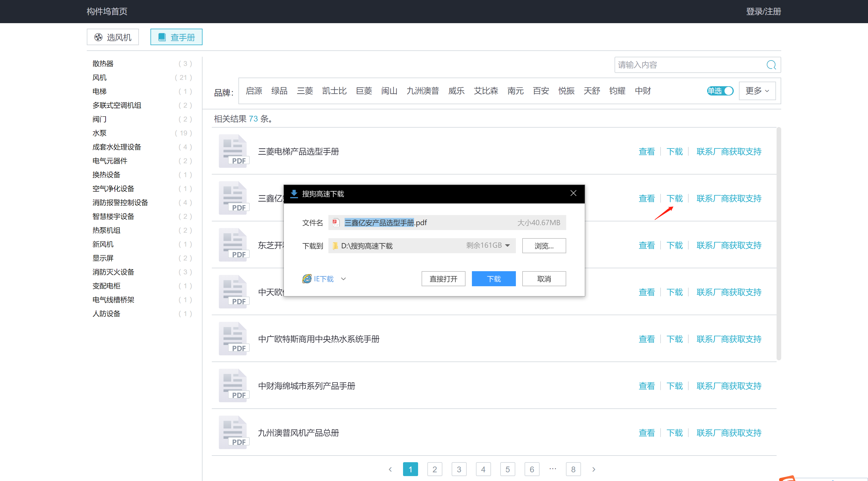Filter by brand 启源
Viewport: 868px width, 481px height.
coord(254,91)
